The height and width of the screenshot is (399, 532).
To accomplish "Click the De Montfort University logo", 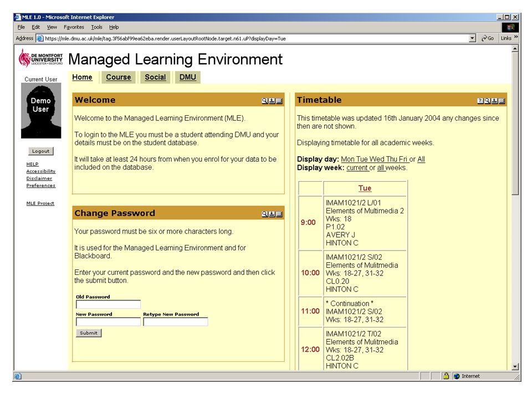I will (x=40, y=58).
